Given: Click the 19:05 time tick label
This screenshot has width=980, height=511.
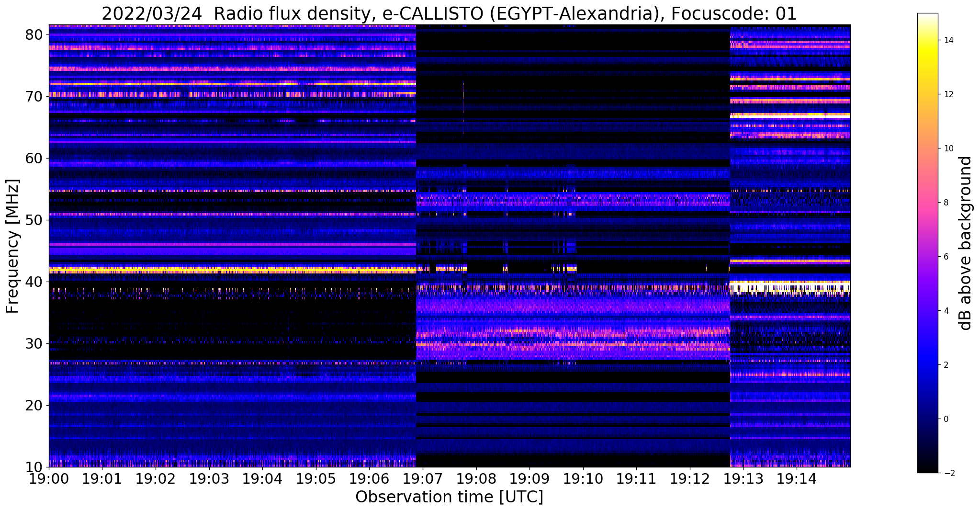Looking at the screenshot, I should (x=316, y=478).
